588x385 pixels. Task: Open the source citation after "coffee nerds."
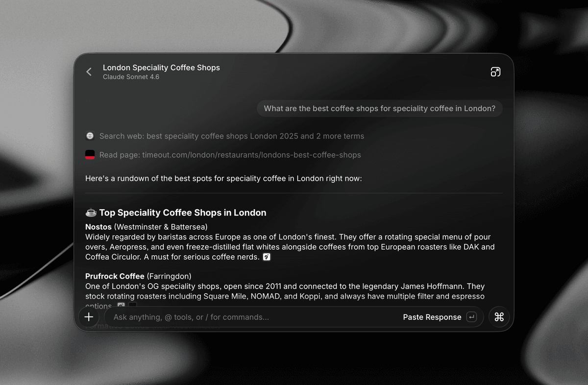click(x=267, y=257)
